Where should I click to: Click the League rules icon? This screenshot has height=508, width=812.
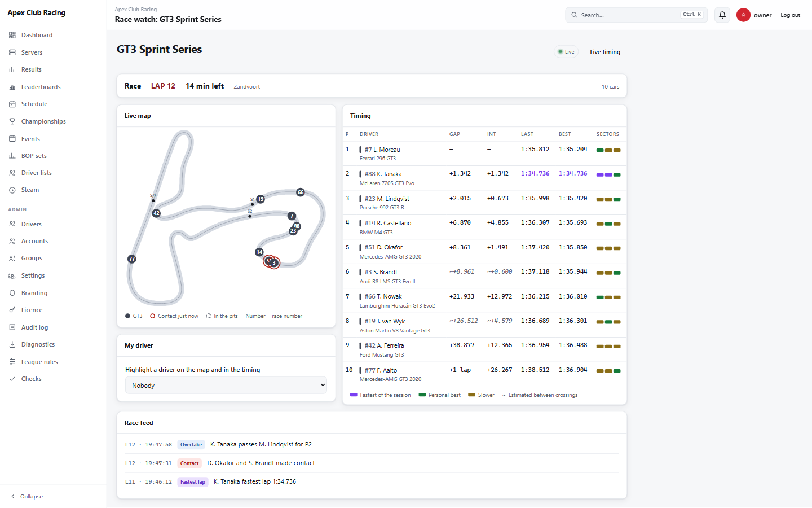(12, 362)
